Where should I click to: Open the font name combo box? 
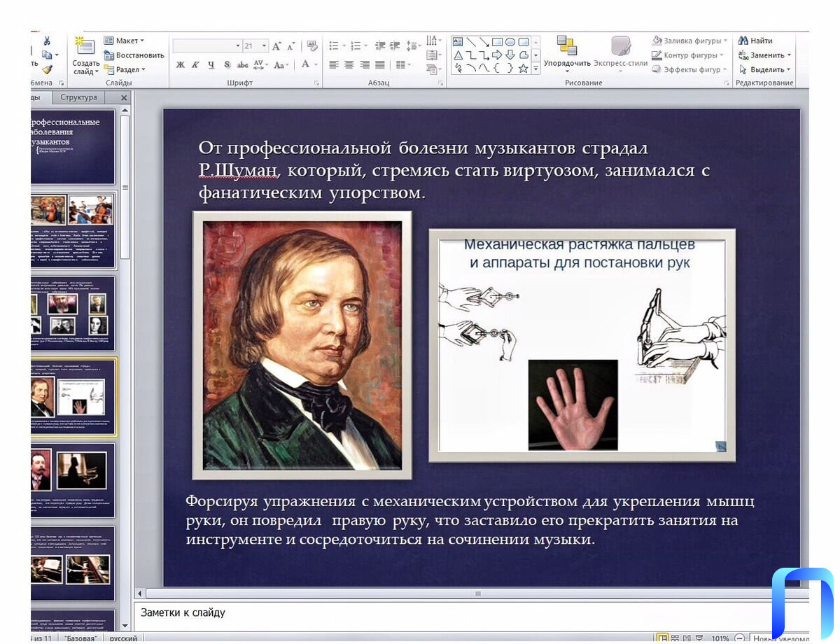point(206,45)
